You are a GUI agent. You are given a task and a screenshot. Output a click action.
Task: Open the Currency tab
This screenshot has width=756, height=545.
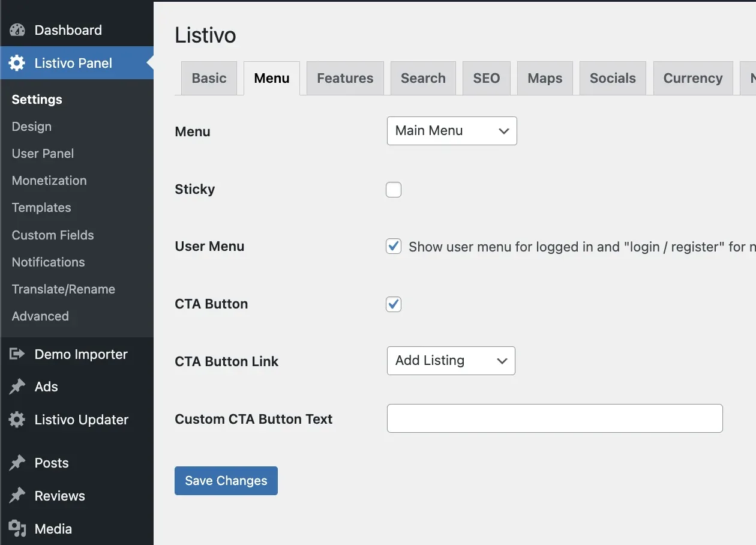point(693,78)
